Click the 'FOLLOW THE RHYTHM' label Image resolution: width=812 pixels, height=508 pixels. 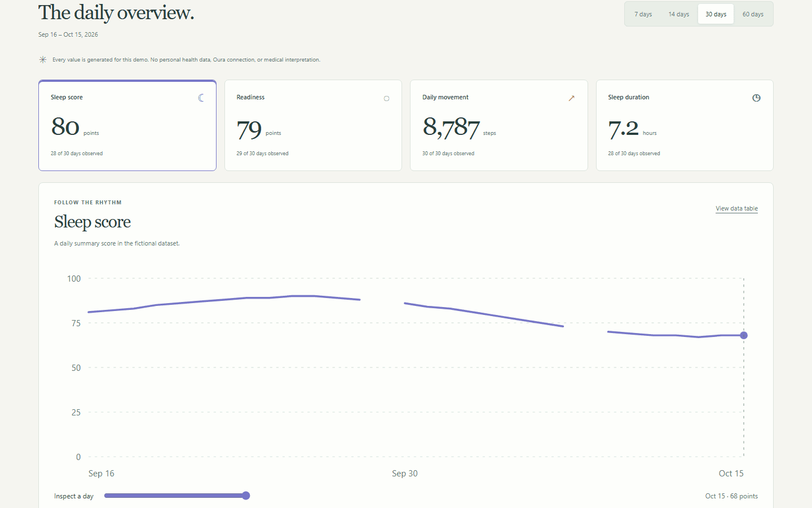(88, 203)
